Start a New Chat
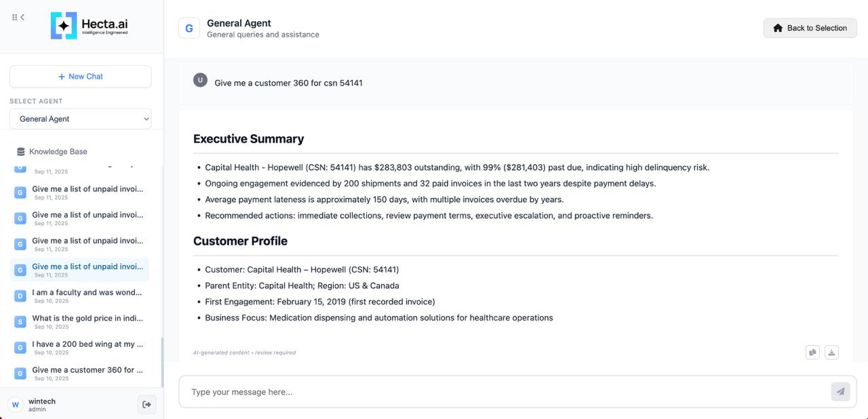The image size is (868, 419). point(80,77)
